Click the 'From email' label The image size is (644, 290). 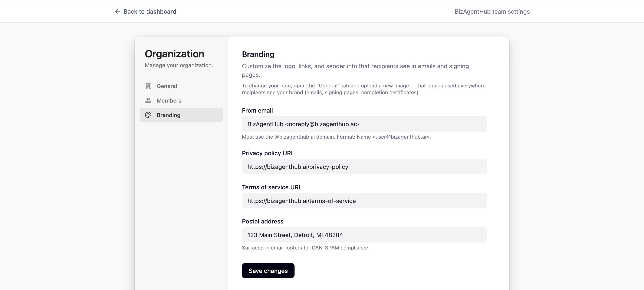click(x=257, y=111)
